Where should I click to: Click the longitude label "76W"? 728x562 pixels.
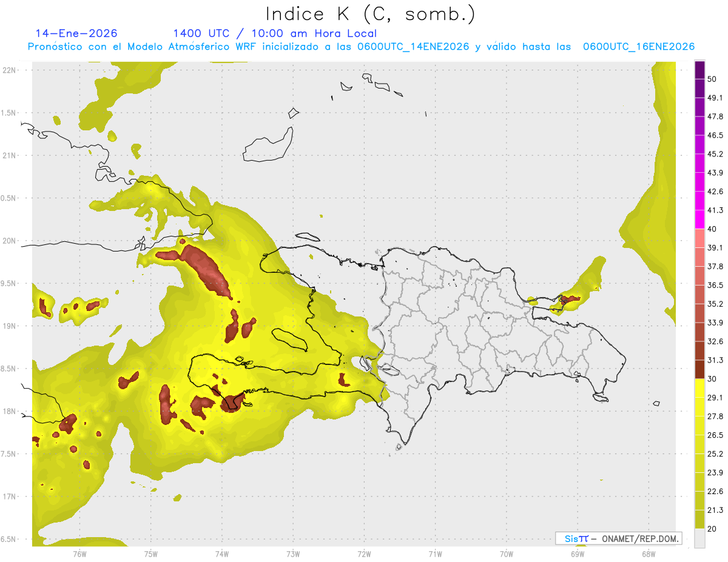point(79,554)
